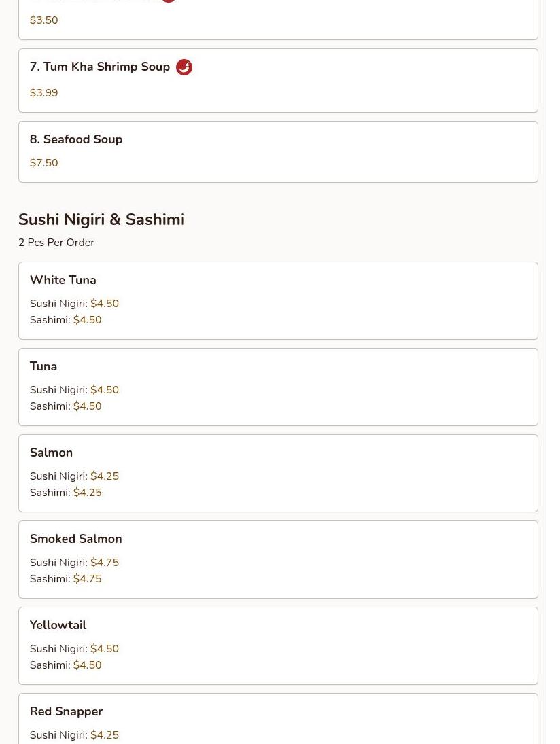Select the Yellowtail item title
560x744 pixels.
click(x=58, y=625)
